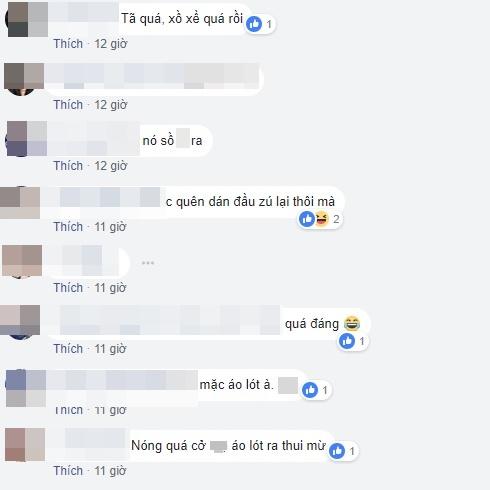Click the like icon beside "quá đáng"
Viewport: 490px width, 490px height.
pos(347,341)
